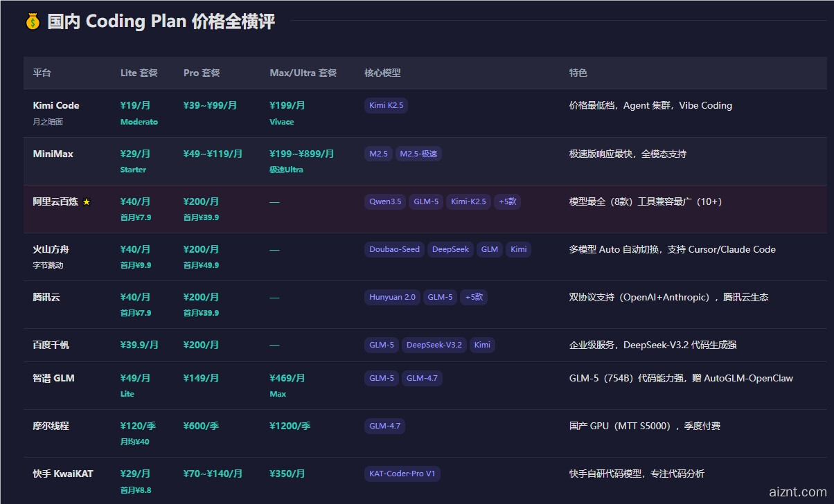The height and width of the screenshot is (504, 834).
Task: Open the Kimi Code platform name
Action: [x=56, y=105]
